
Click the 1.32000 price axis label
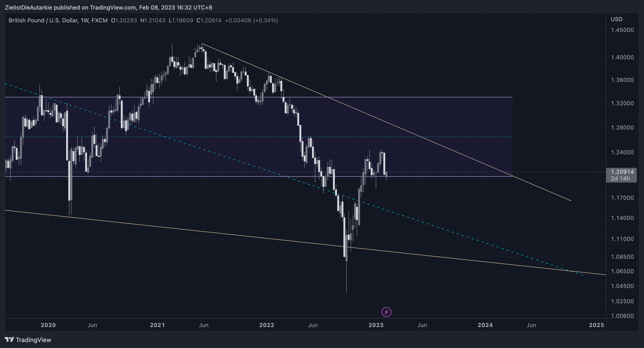click(x=622, y=103)
